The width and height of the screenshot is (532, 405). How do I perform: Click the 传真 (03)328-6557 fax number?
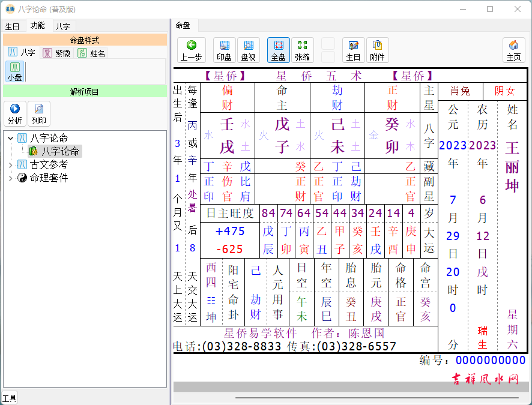(x=342, y=346)
